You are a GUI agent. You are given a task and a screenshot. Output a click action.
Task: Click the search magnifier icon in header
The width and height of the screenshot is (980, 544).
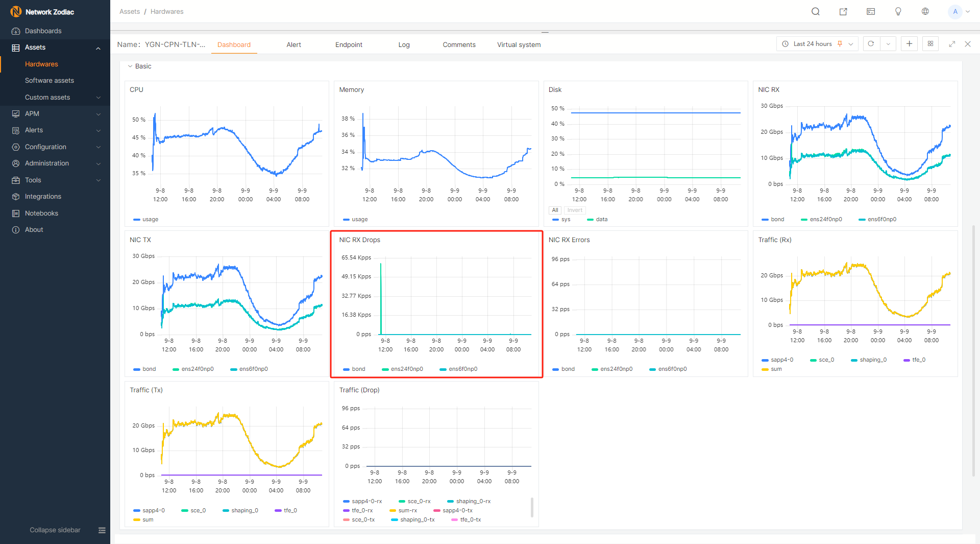(816, 12)
